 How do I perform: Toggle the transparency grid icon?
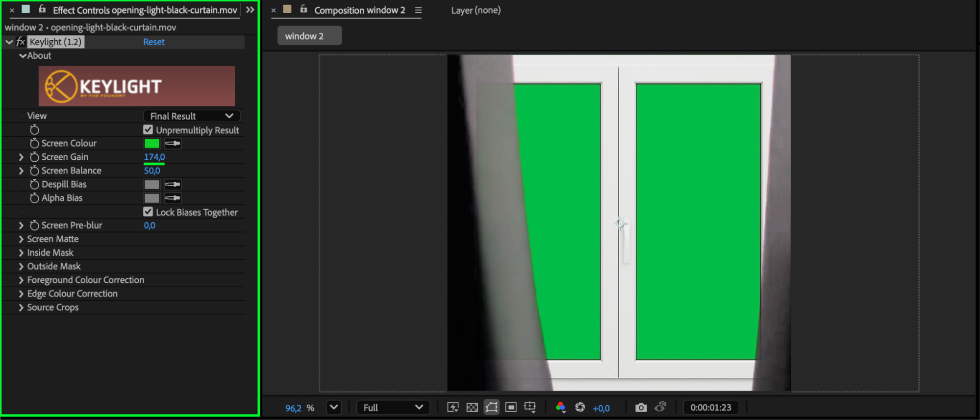tap(472, 407)
